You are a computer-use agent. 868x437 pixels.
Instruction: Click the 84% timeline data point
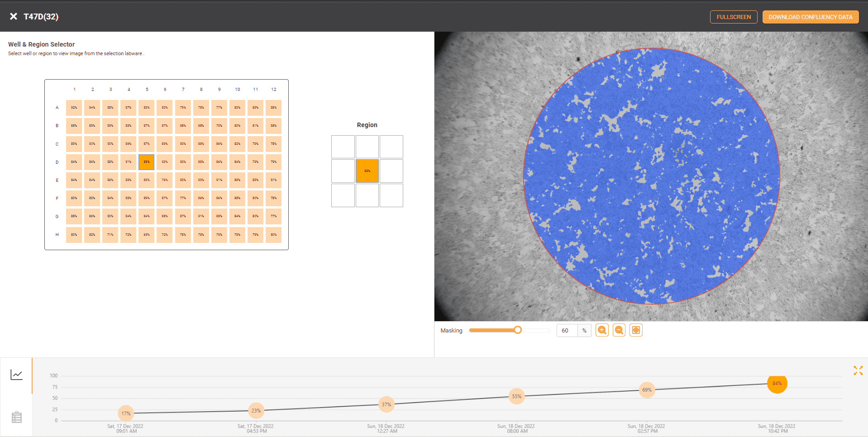[x=777, y=384]
